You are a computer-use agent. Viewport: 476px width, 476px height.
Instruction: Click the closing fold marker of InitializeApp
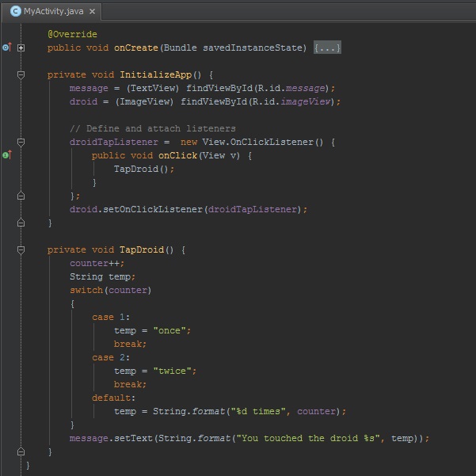coord(21,223)
